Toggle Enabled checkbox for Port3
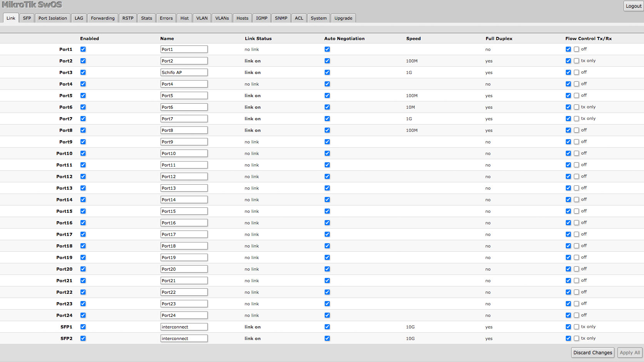Screen dimensions: 644x362 83,72
